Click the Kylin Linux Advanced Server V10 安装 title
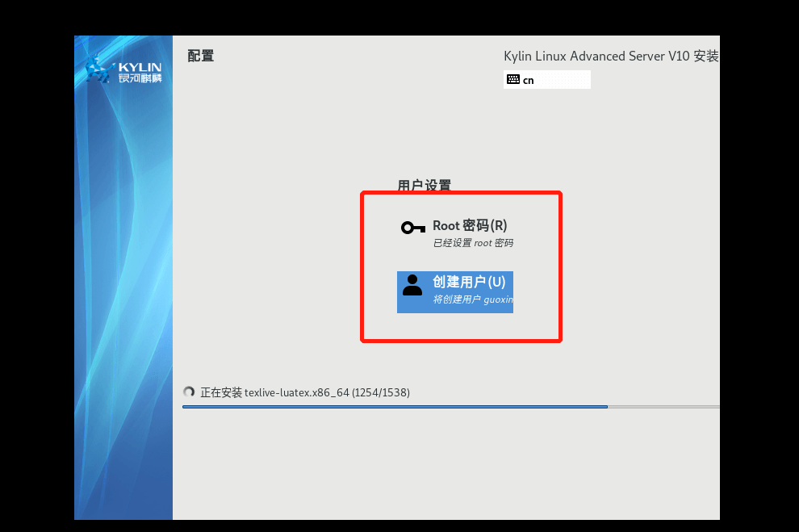This screenshot has width=799, height=532. point(610,56)
